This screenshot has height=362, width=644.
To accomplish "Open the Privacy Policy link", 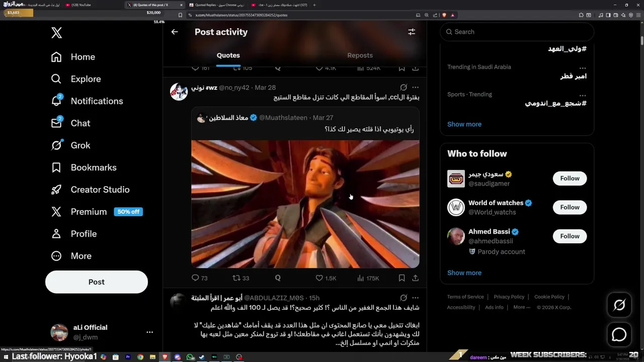I will coord(509,297).
